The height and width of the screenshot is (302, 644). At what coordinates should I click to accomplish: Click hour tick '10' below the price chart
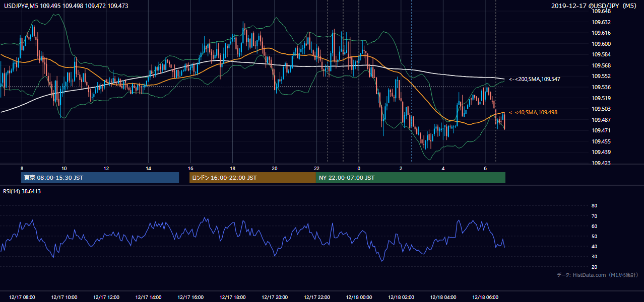[x=64, y=168]
